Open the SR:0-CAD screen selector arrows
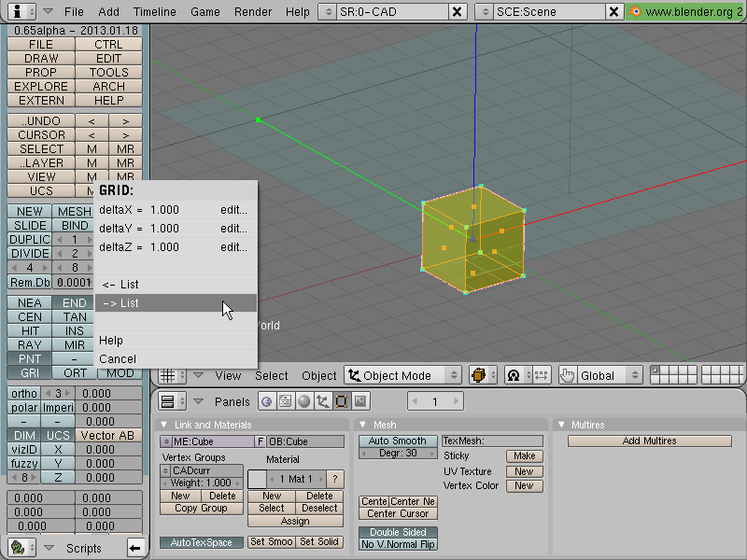The height and width of the screenshot is (560, 747). click(329, 11)
